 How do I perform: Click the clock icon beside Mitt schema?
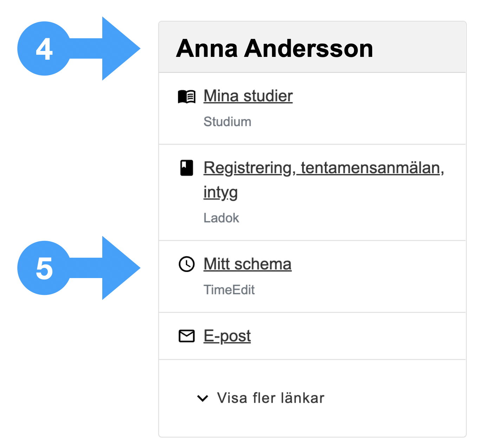[187, 264]
